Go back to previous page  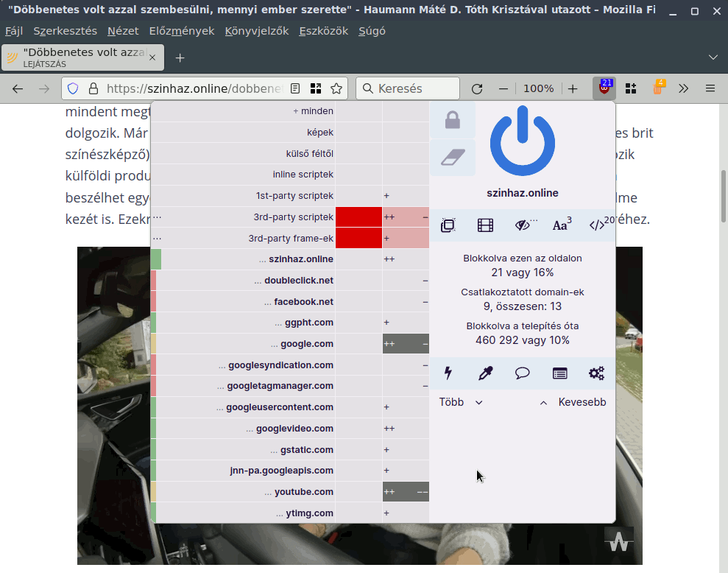pos(18,88)
